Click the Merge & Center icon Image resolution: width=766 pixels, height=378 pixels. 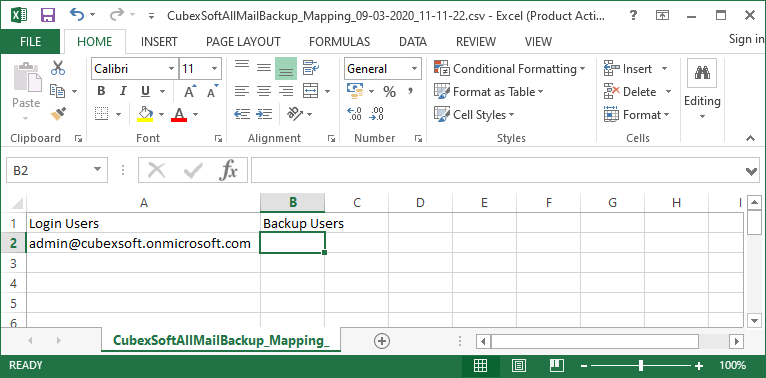click(311, 91)
